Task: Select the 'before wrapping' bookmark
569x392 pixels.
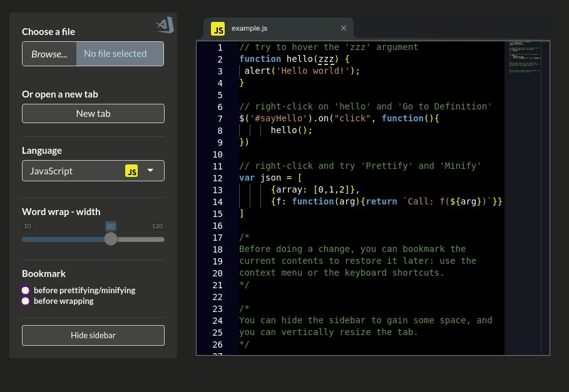Action: click(26, 301)
